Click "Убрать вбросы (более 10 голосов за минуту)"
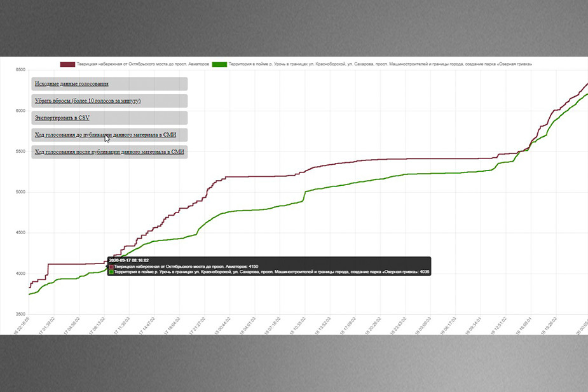Image resolution: width=588 pixels, height=392 pixels. [87, 101]
